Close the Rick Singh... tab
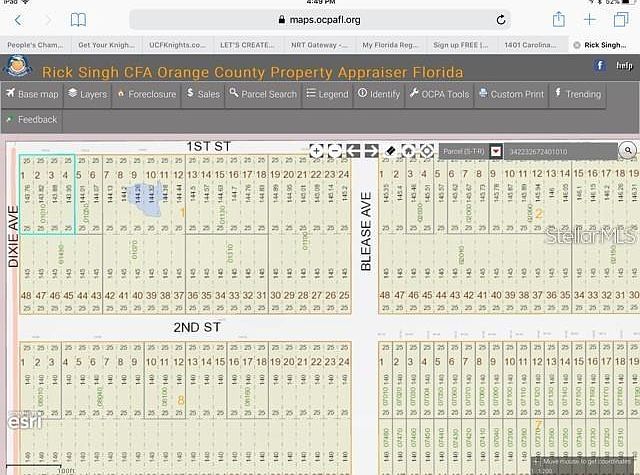Image resolution: width=640 pixels, height=475 pixels. [577, 45]
